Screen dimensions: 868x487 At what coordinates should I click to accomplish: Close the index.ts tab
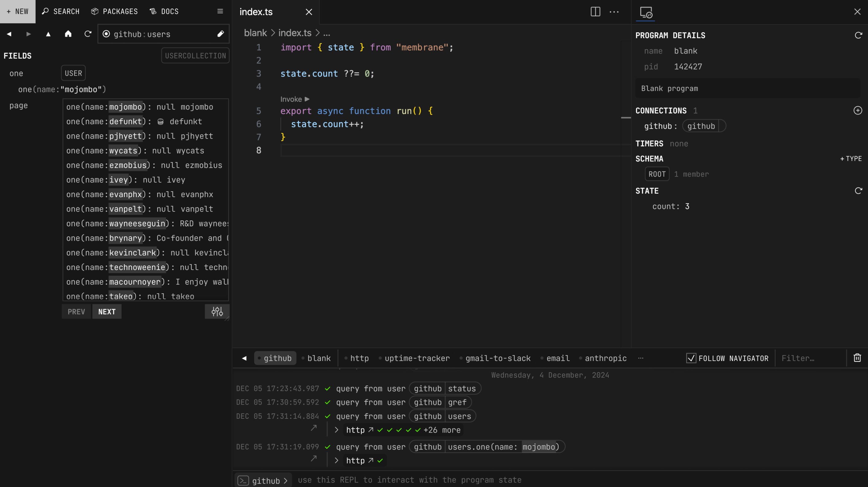coord(309,12)
